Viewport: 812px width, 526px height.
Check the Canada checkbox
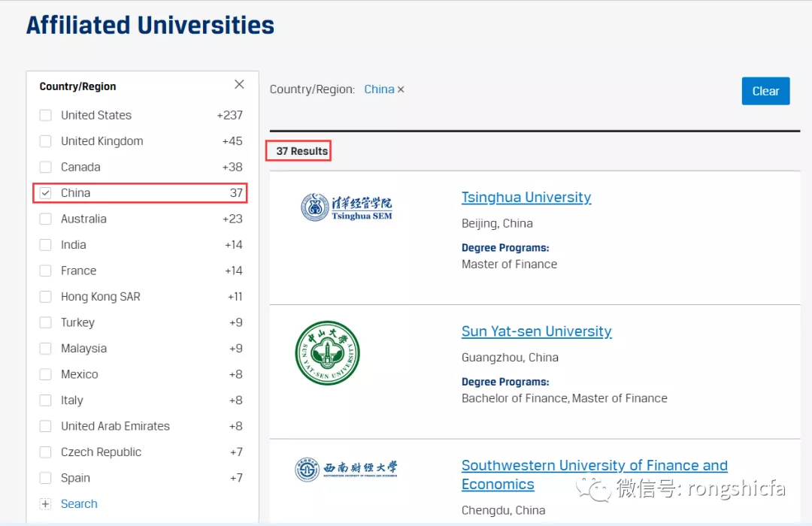pyautogui.click(x=46, y=167)
